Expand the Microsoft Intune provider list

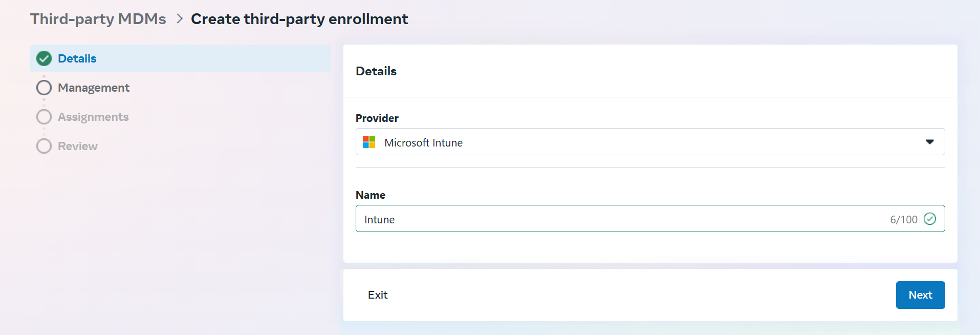coord(650,142)
